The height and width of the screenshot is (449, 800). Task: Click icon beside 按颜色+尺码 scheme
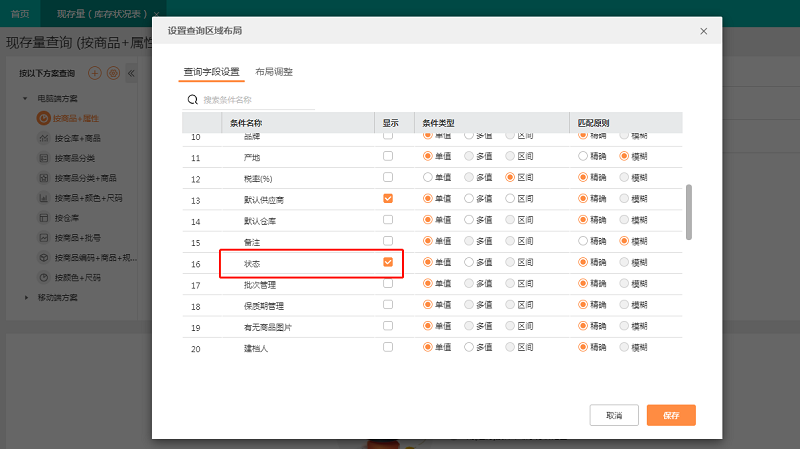44,278
